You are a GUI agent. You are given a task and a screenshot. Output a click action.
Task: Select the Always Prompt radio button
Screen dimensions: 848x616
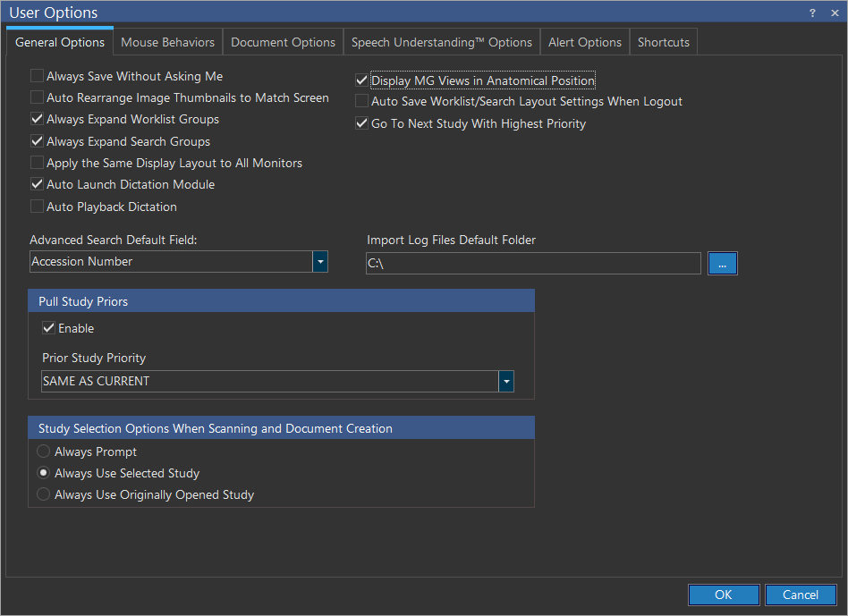pos(44,452)
